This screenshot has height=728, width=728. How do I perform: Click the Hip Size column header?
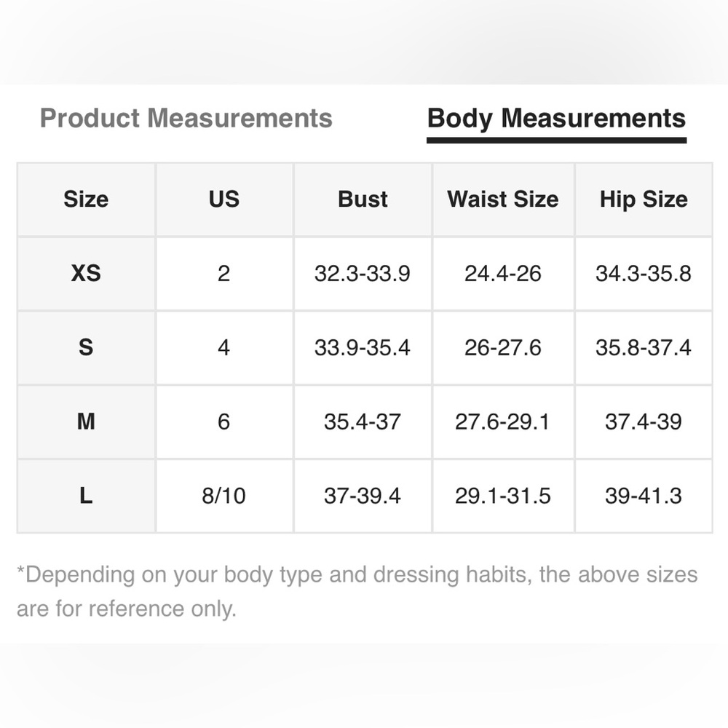644,199
